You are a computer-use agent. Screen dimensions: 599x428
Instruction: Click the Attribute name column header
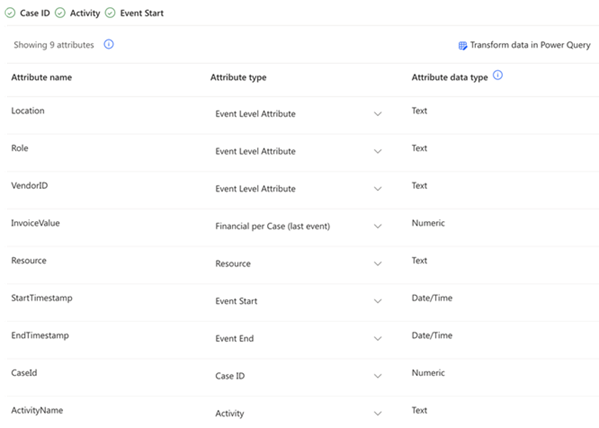click(42, 77)
